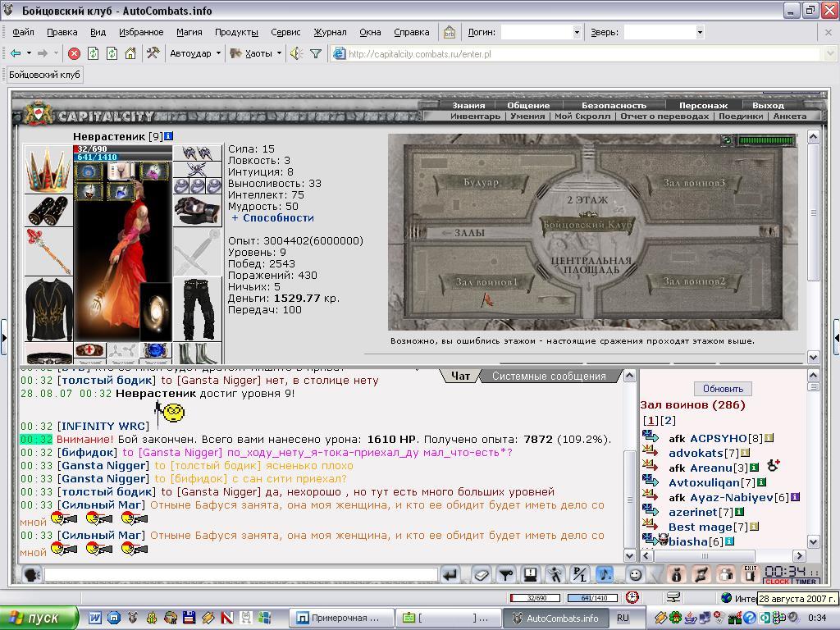The width and height of the screenshot is (840, 630).
Task: Click the running man icon in chat bar
Action: 555,575
